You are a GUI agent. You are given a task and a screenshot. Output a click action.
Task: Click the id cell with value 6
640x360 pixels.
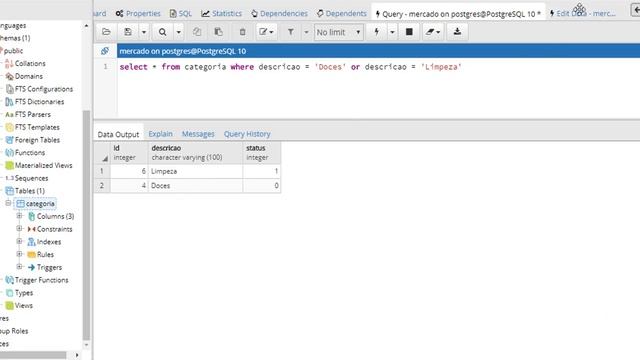click(x=129, y=171)
